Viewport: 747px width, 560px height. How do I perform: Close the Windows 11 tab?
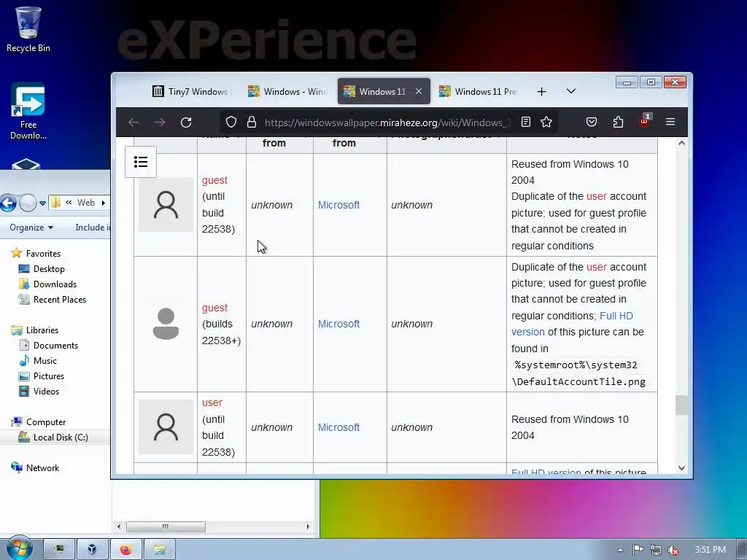pos(419,91)
